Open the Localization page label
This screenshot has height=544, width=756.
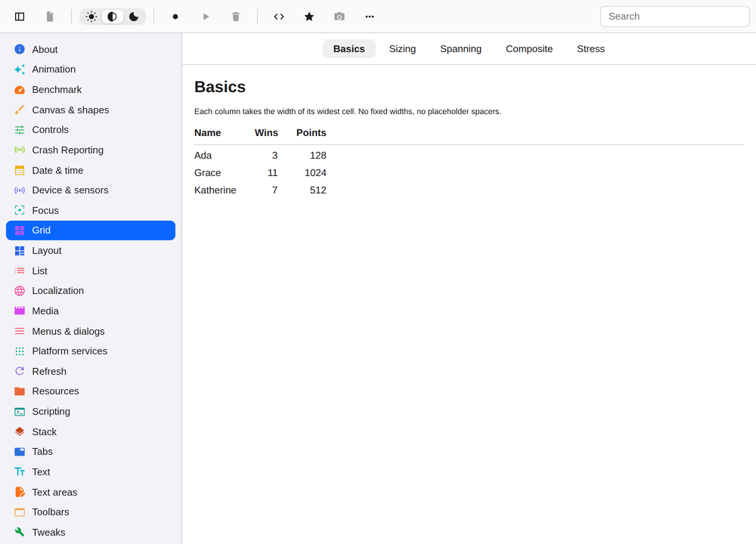(58, 291)
